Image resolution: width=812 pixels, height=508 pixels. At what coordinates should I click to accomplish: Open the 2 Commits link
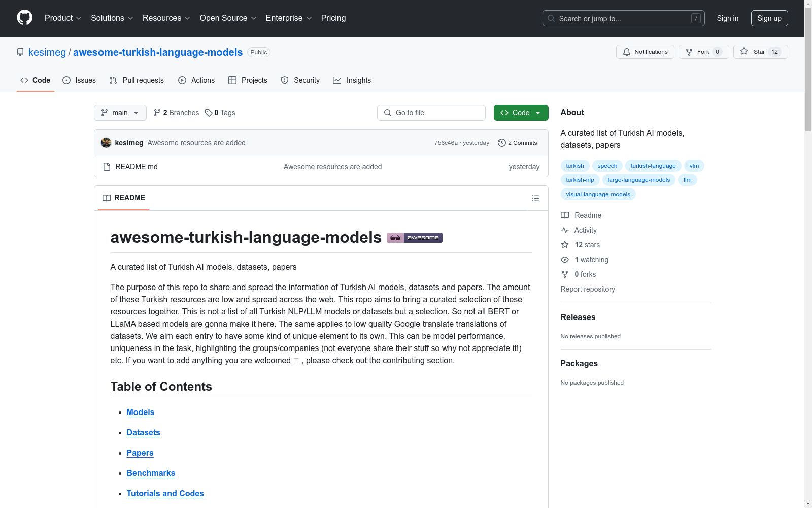pos(518,143)
